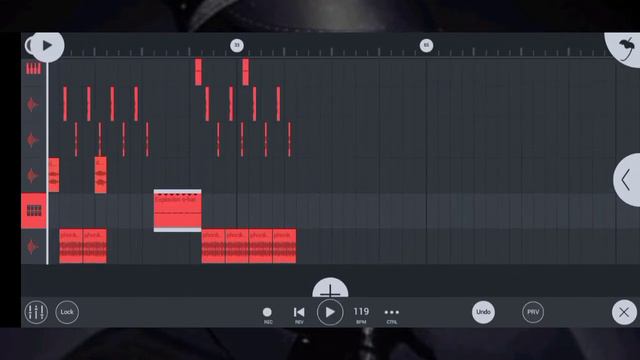This screenshot has width=640, height=360.
Task: Select the phonk audio track icon
Action: point(33,247)
